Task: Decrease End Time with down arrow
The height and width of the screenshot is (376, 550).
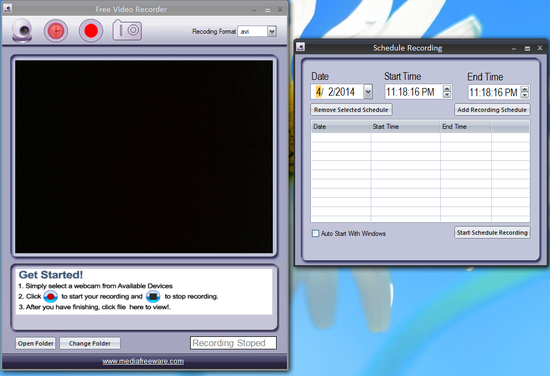Action: tap(524, 95)
